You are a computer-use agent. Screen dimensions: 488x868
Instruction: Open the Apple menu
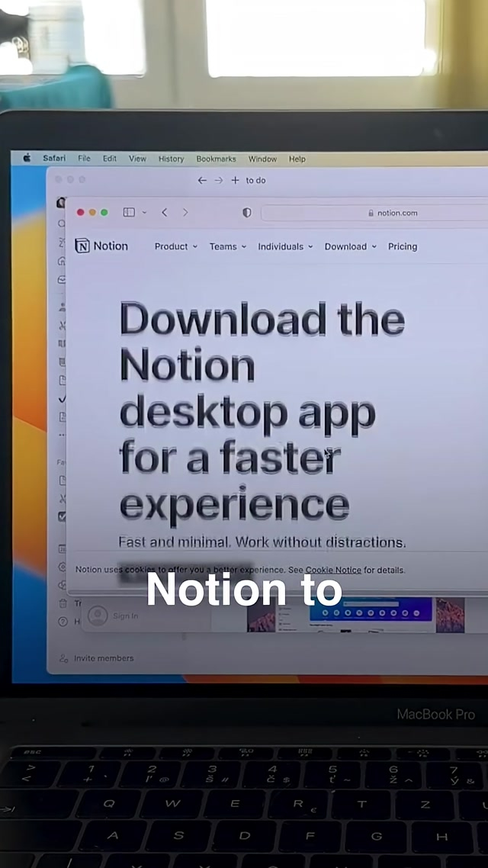click(27, 159)
